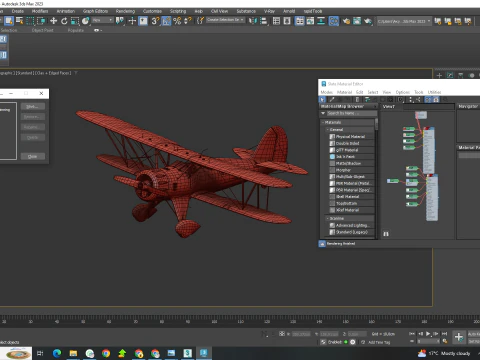Select Multi/Sub-Object material

350,177
